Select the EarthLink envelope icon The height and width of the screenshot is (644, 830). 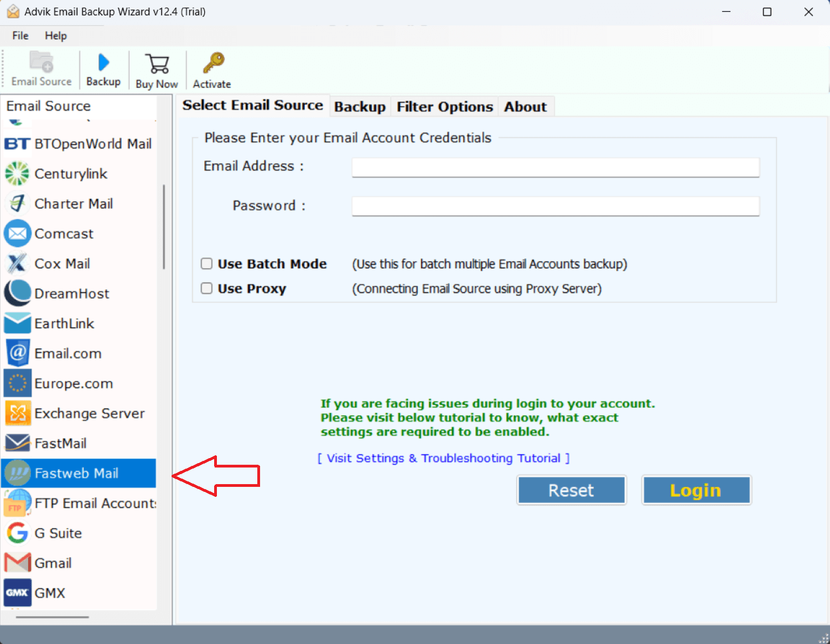pos(17,323)
